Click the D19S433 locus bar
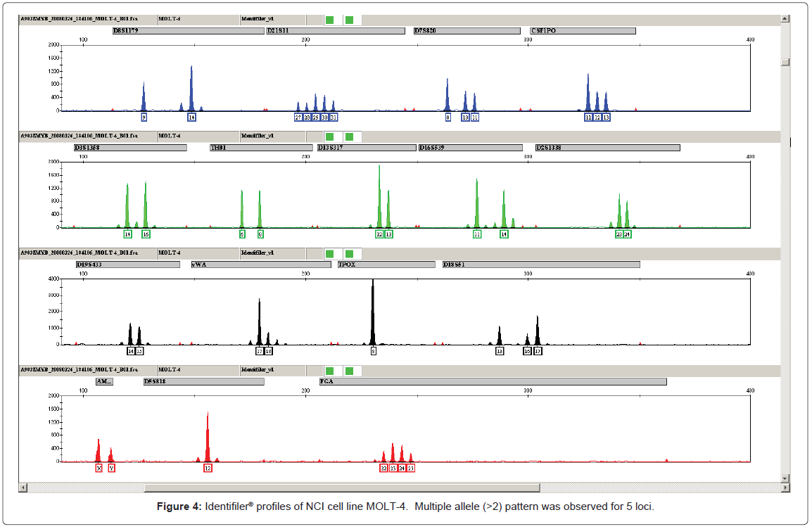This screenshot has height=529, width=812. 127,264
